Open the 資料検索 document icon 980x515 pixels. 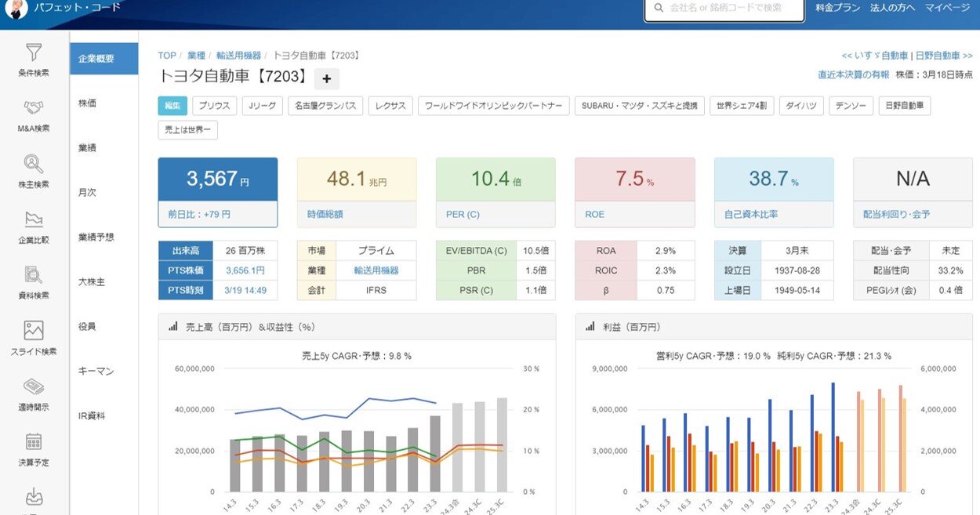pos(34,274)
